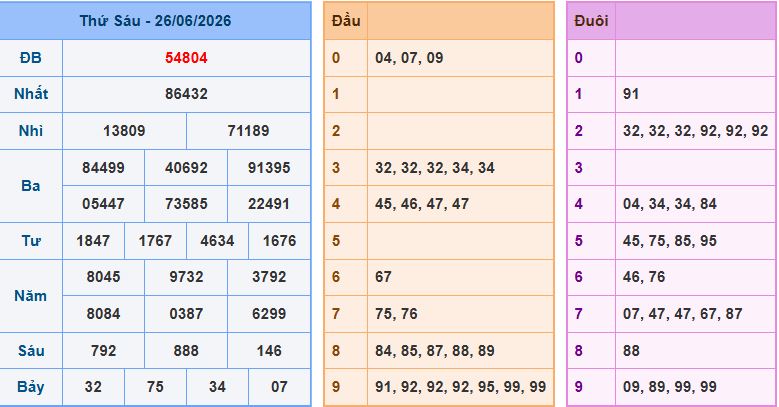Image resolution: width=779 pixels, height=407 pixels.
Task: Select Đầu row 9 values starting 91, 92
Action: coord(461,388)
